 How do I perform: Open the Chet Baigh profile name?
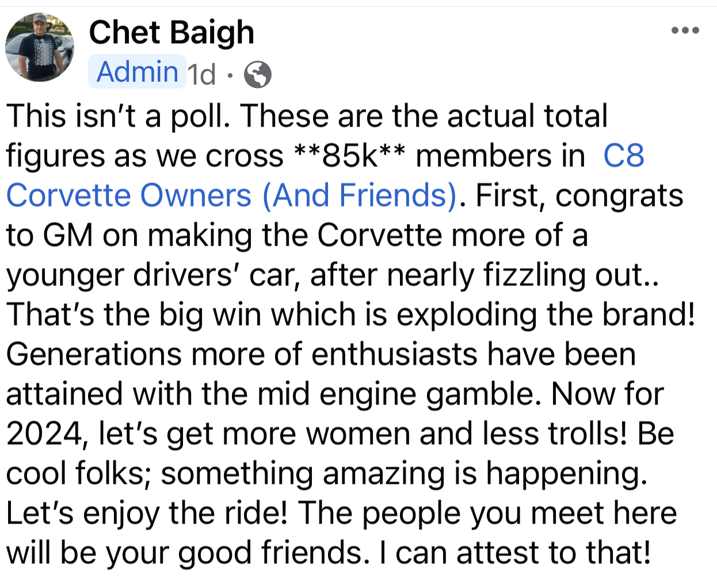(x=171, y=32)
